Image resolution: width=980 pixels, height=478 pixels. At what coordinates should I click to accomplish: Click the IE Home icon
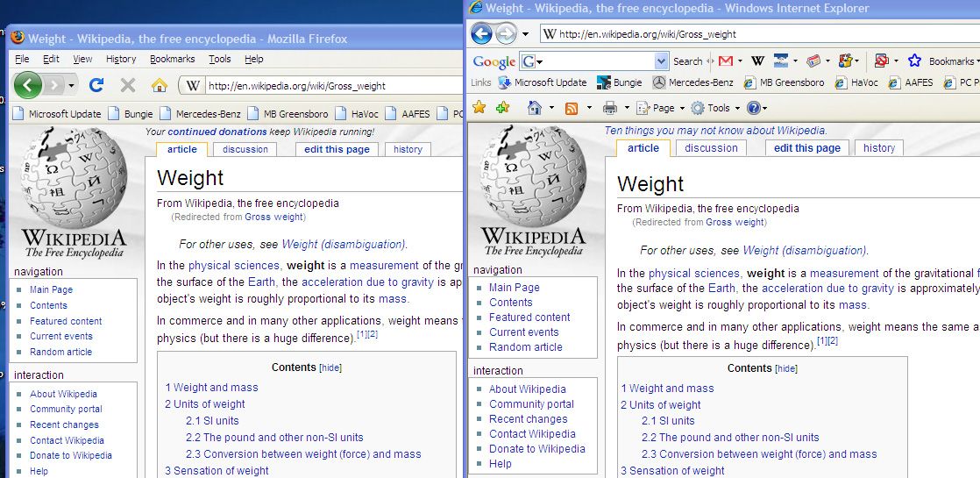(535, 108)
